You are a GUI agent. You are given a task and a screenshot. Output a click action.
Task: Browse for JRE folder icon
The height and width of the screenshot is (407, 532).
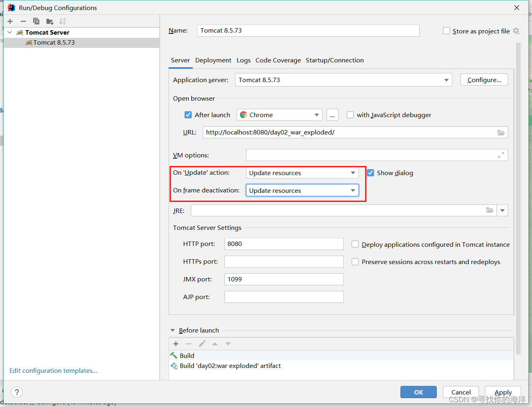[490, 210]
